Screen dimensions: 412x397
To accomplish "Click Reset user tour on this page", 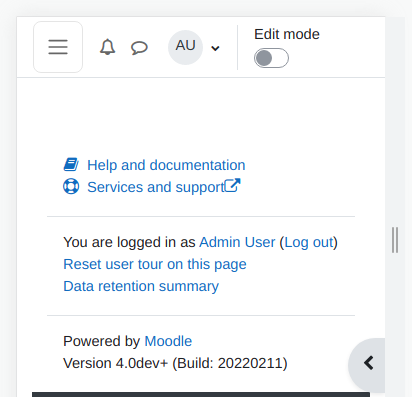I will pyautogui.click(x=155, y=264).
